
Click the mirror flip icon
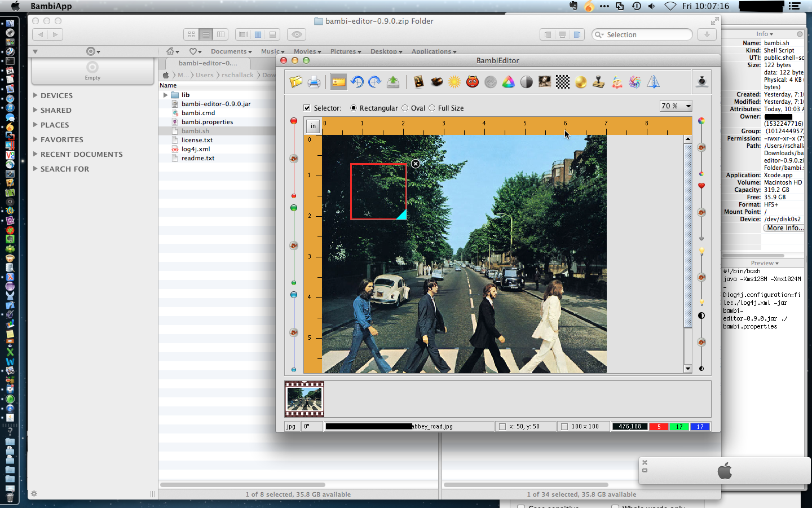653,82
